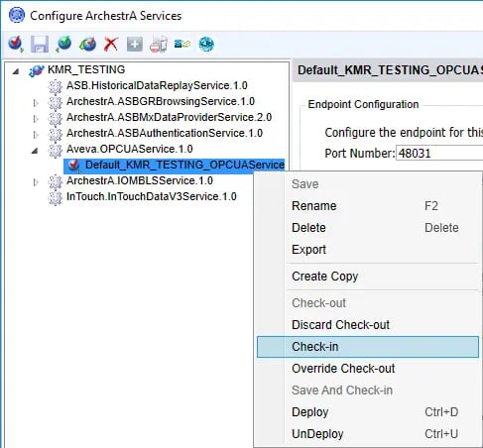This screenshot has height=448, width=483.
Task: Click the gear icon beside Aveva.OPCUAService.1.0
Action: (x=56, y=150)
